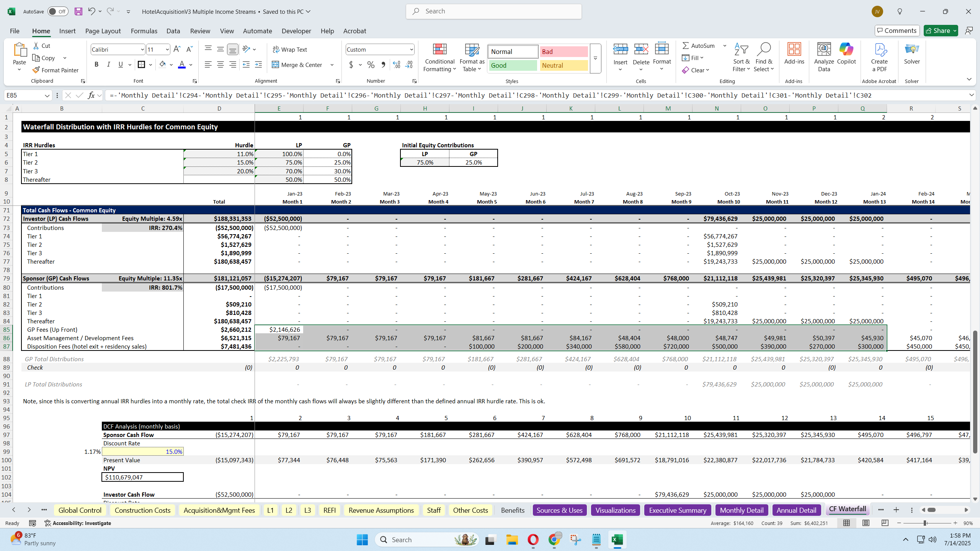Open Conditional Formatting options
Viewport: 980px width, 551px height.
439,57
